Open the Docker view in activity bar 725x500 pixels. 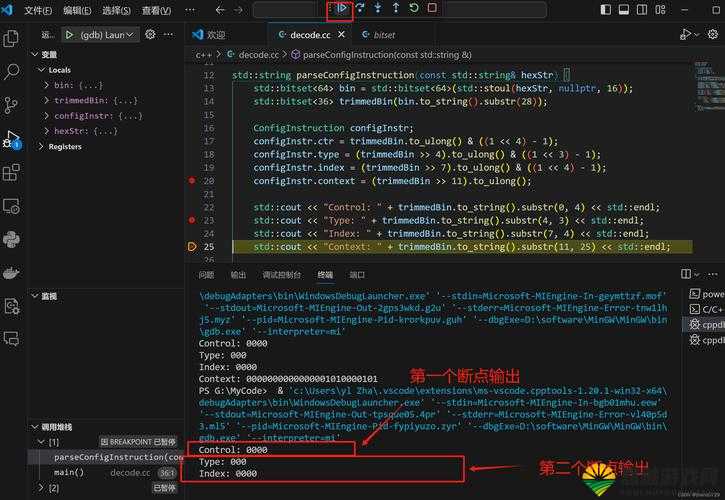11,273
